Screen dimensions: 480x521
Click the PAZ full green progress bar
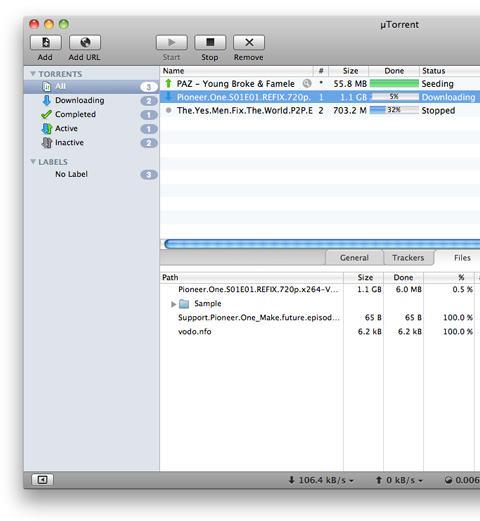[x=394, y=83]
